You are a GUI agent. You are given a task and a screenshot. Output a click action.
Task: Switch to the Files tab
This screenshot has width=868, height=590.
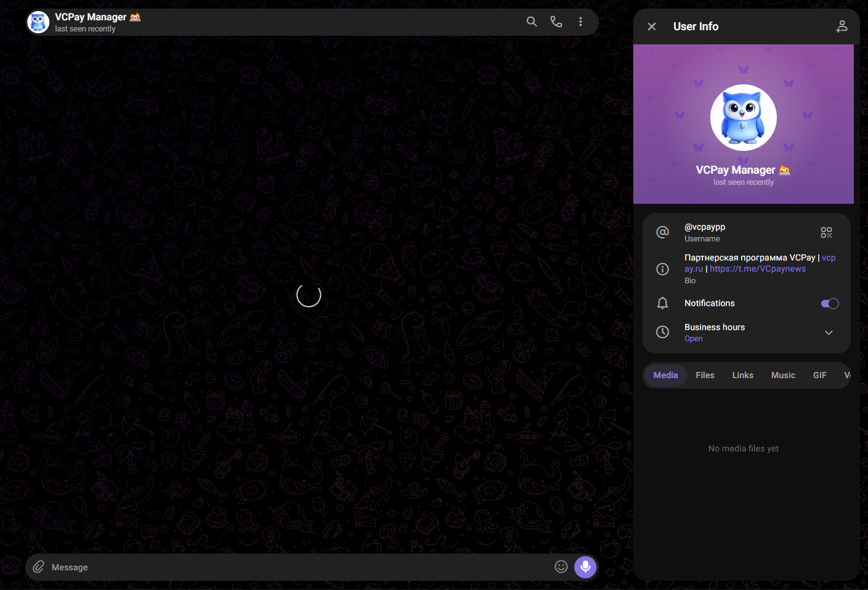[705, 375]
